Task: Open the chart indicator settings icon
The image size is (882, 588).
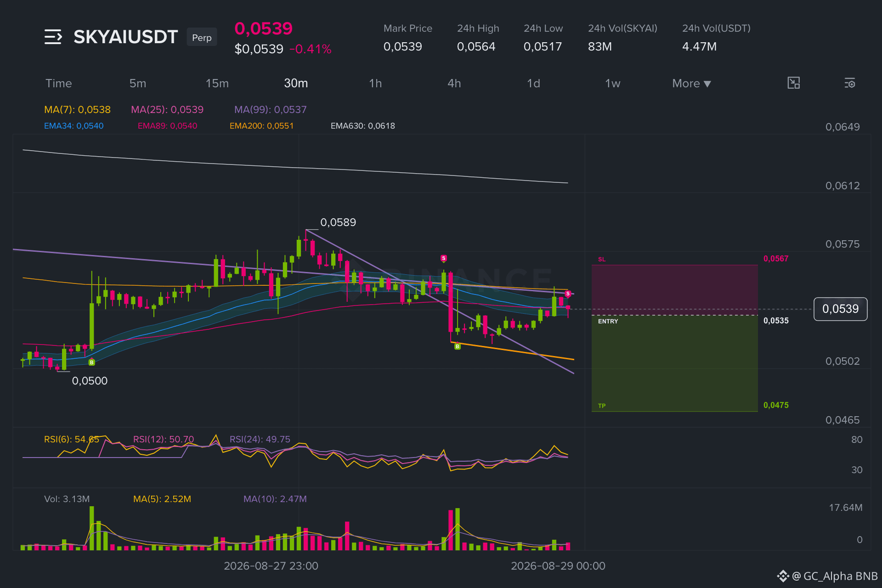Action: [849, 83]
